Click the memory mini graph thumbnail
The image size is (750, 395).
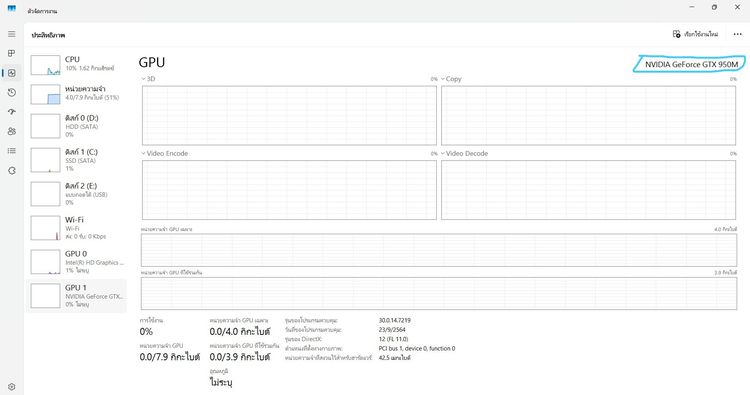[45, 94]
